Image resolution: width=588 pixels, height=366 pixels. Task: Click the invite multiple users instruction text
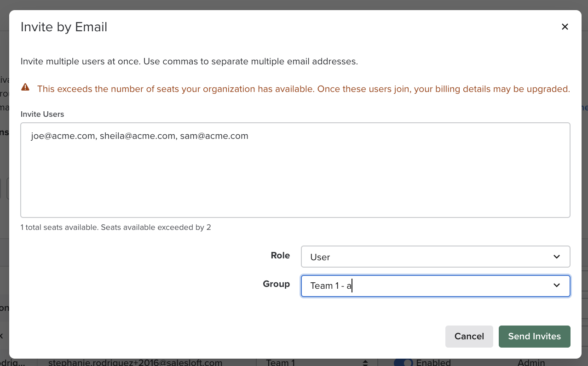click(189, 61)
